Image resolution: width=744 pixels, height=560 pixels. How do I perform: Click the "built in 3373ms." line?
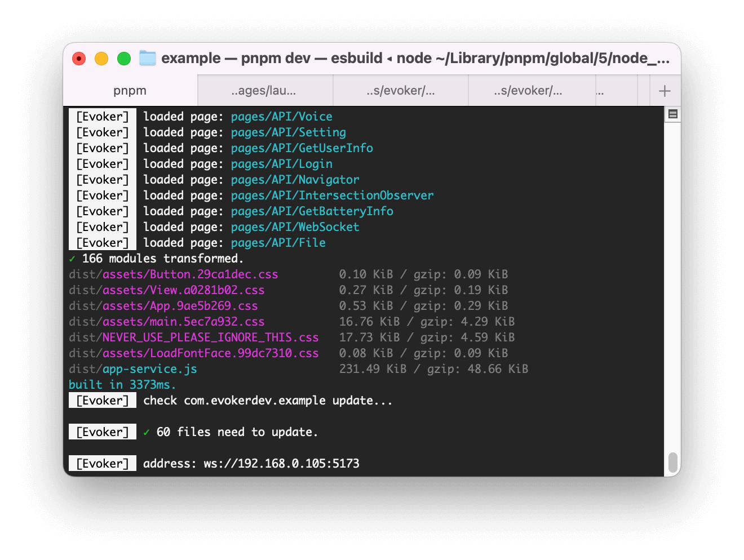coord(122,385)
